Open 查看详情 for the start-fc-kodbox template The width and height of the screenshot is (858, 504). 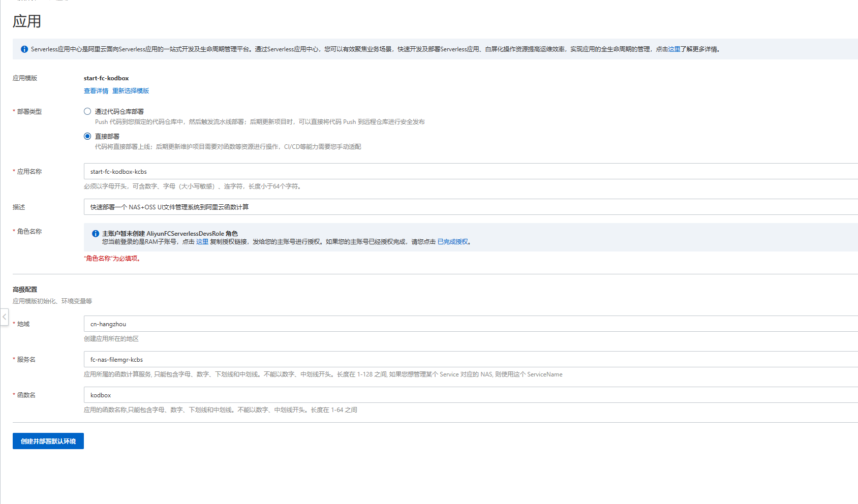point(96,90)
